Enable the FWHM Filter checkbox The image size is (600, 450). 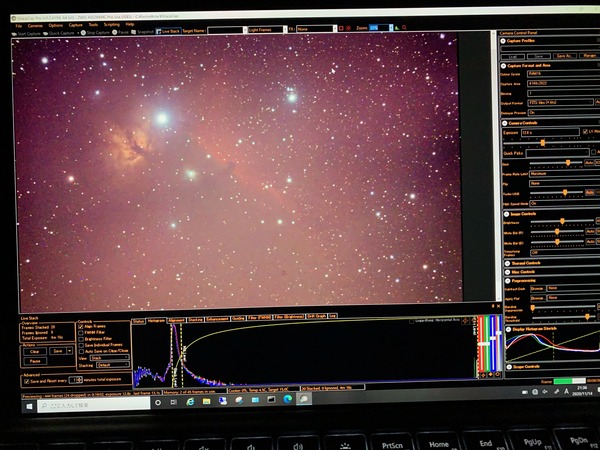coord(81,333)
